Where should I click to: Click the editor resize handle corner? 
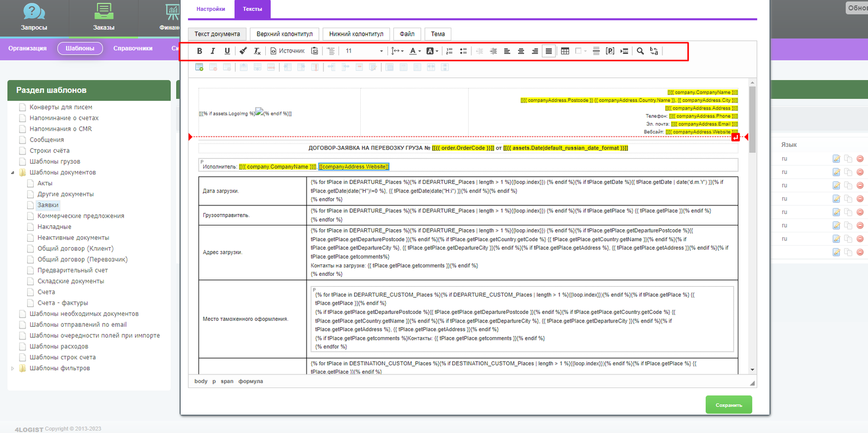coord(752,383)
